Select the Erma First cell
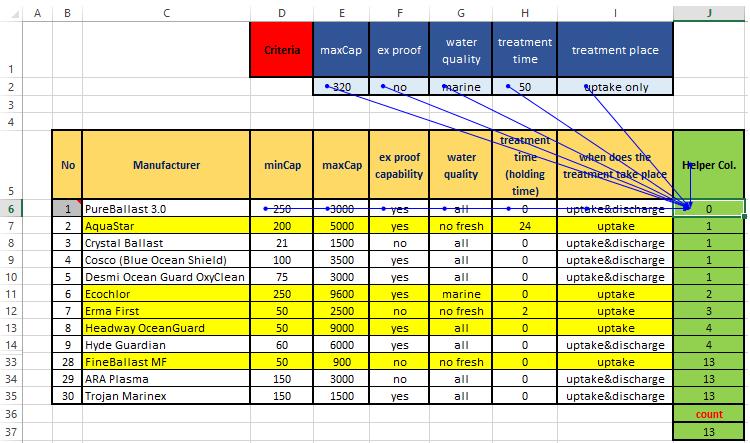This screenshot has height=443, width=750. (x=166, y=311)
